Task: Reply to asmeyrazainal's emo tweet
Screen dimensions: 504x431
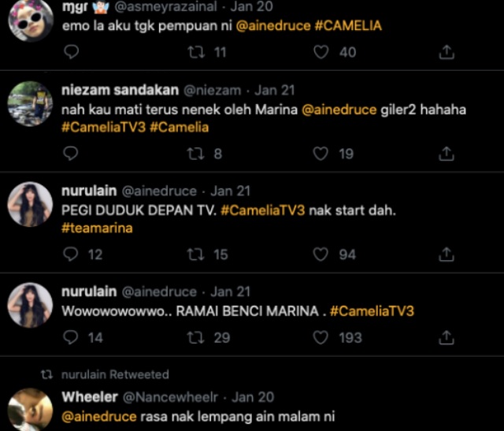Action: 70,52
